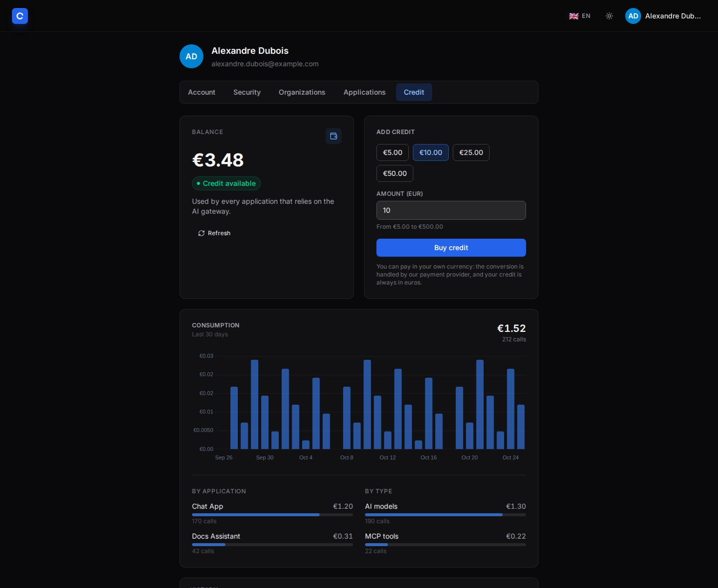Toggle the light/dark theme sun icon

(609, 16)
